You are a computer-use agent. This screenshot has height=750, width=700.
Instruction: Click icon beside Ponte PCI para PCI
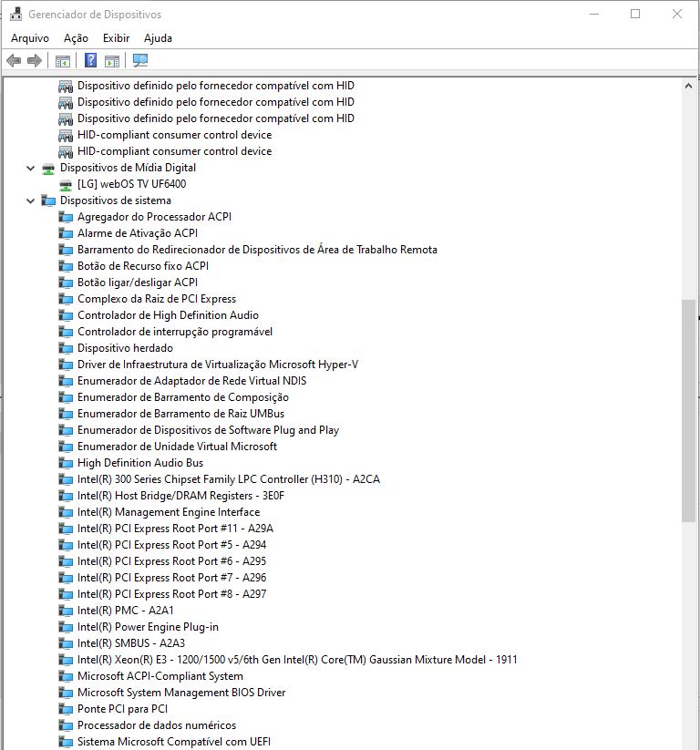coord(66,709)
